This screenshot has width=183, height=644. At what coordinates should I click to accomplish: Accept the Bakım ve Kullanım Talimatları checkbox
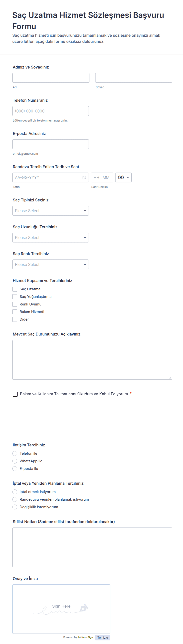tap(15, 394)
